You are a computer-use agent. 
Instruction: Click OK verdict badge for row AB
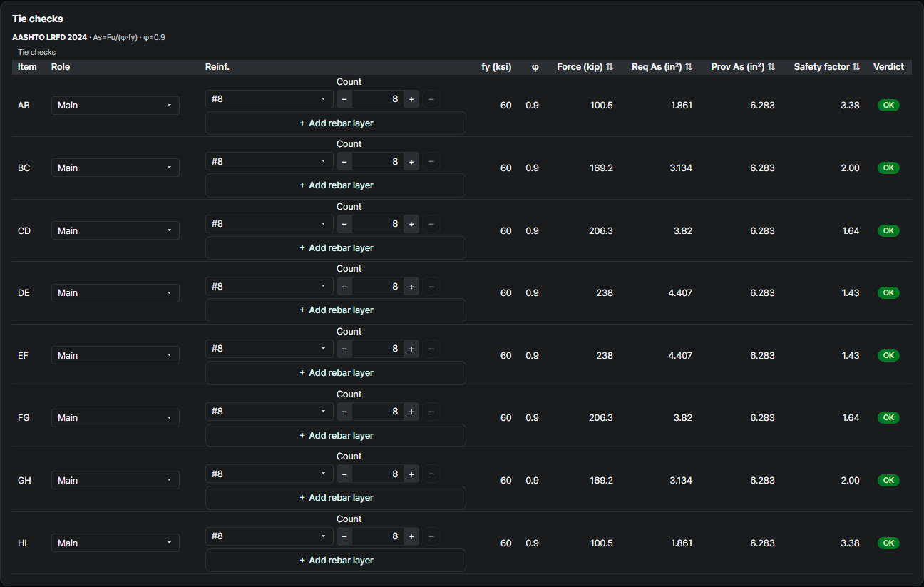click(888, 106)
